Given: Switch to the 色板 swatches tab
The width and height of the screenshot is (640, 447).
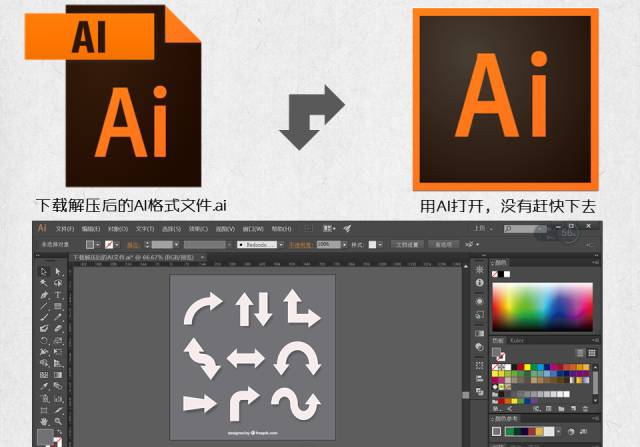Looking at the screenshot, I should 498,340.
